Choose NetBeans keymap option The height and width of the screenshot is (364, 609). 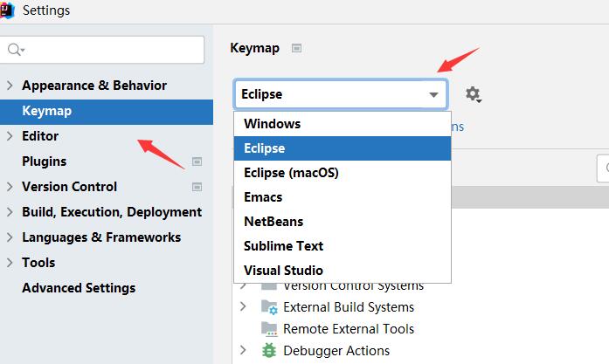[343, 222]
